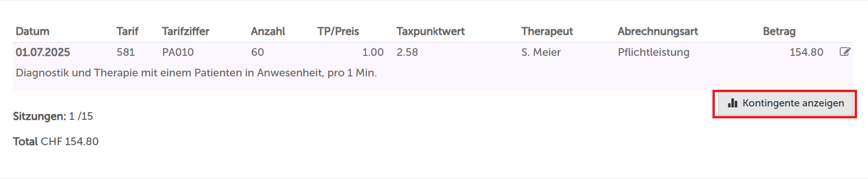868x179 pixels.
Task: Click the Betrag column header
Action: [x=779, y=32]
